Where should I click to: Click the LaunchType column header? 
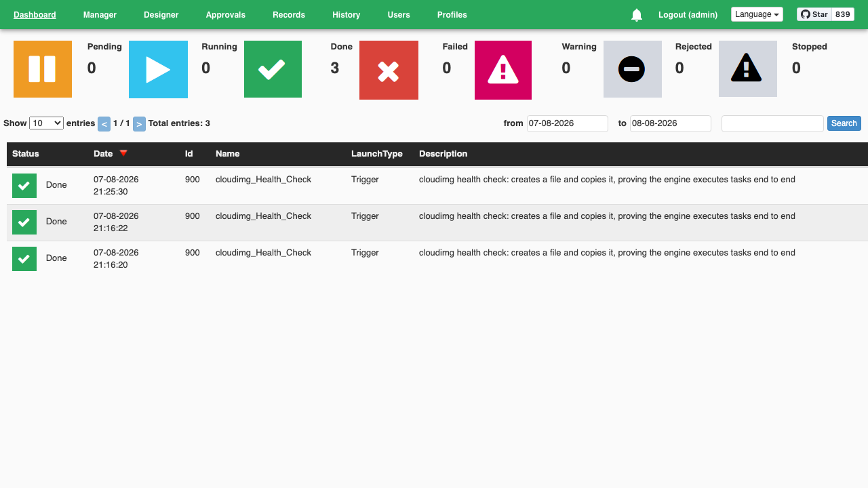[x=377, y=154]
